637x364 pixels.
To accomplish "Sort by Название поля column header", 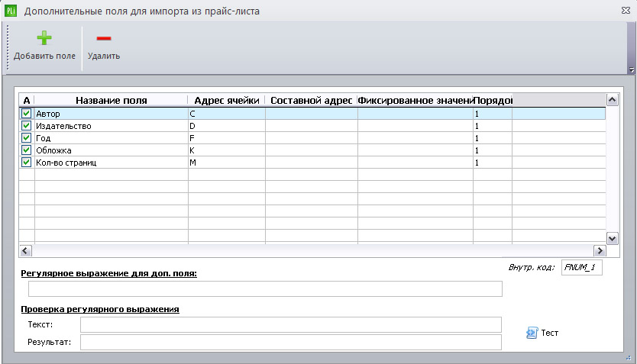I will pyautogui.click(x=111, y=100).
